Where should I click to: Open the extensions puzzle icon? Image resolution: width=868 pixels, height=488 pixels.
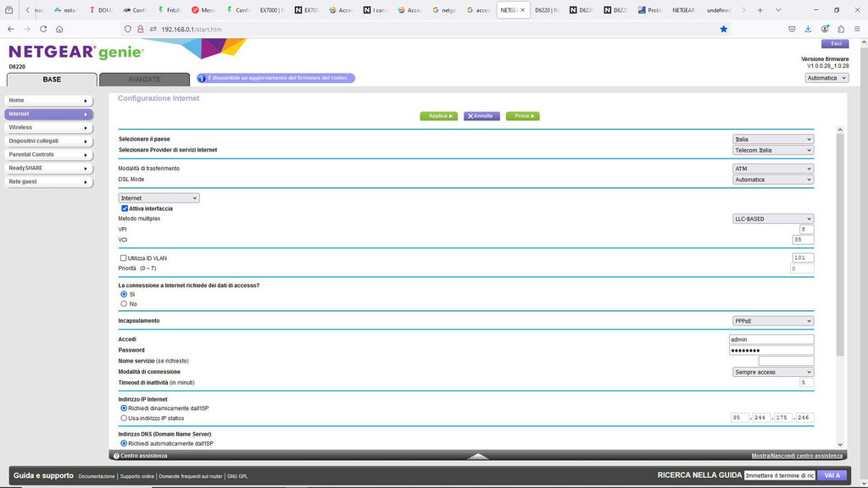[x=841, y=30]
